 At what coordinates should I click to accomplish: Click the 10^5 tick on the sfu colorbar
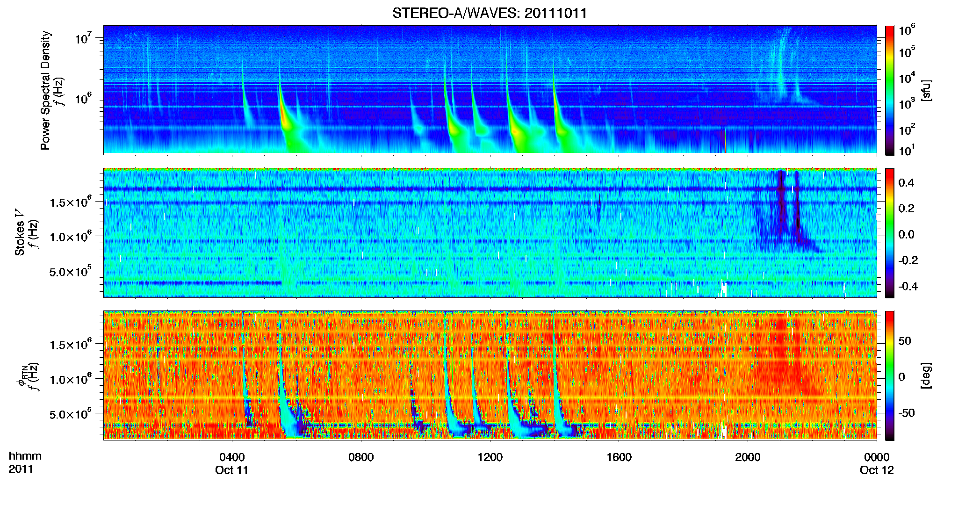(x=907, y=51)
